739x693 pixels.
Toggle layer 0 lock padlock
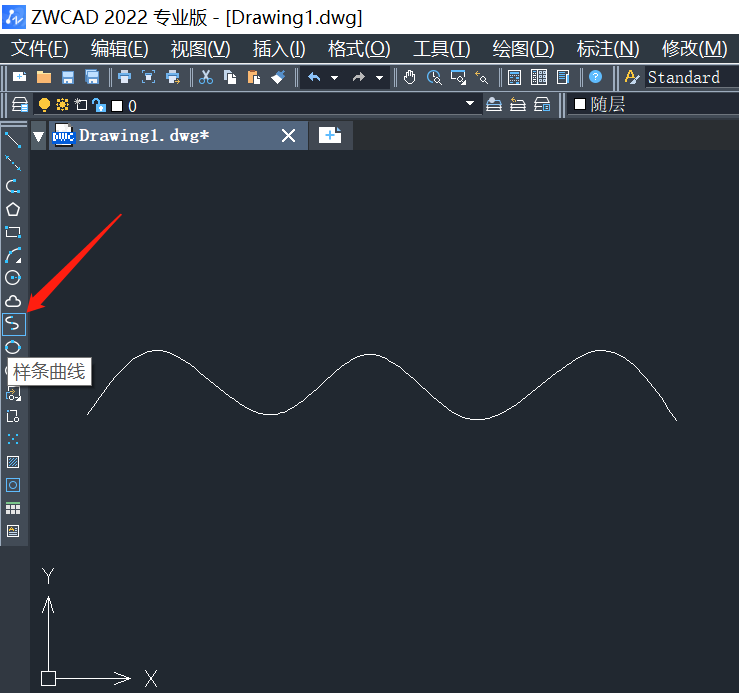tap(99, 105)
